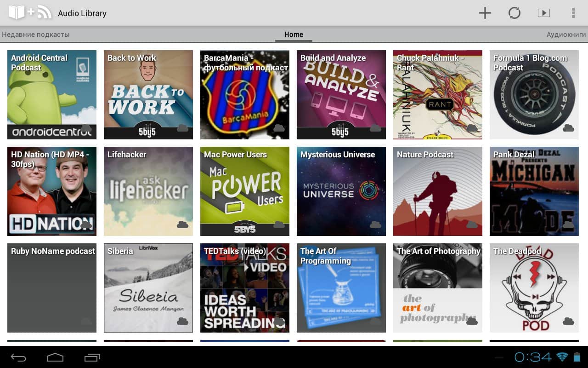Tap the cloud icon on Siberia audiobook
Viewport: 588px width, 368px height.
[x=182, y=321]
